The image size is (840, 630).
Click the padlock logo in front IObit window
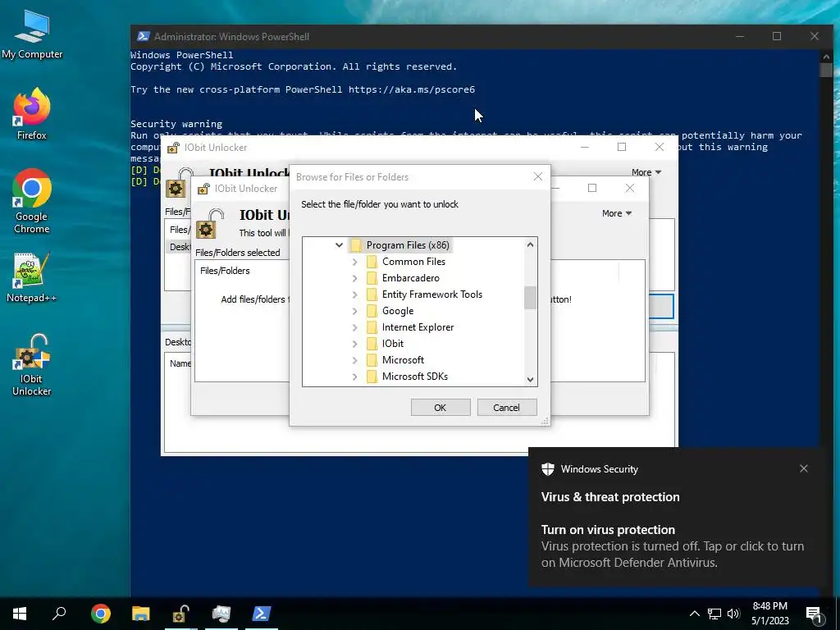point(209,224)
